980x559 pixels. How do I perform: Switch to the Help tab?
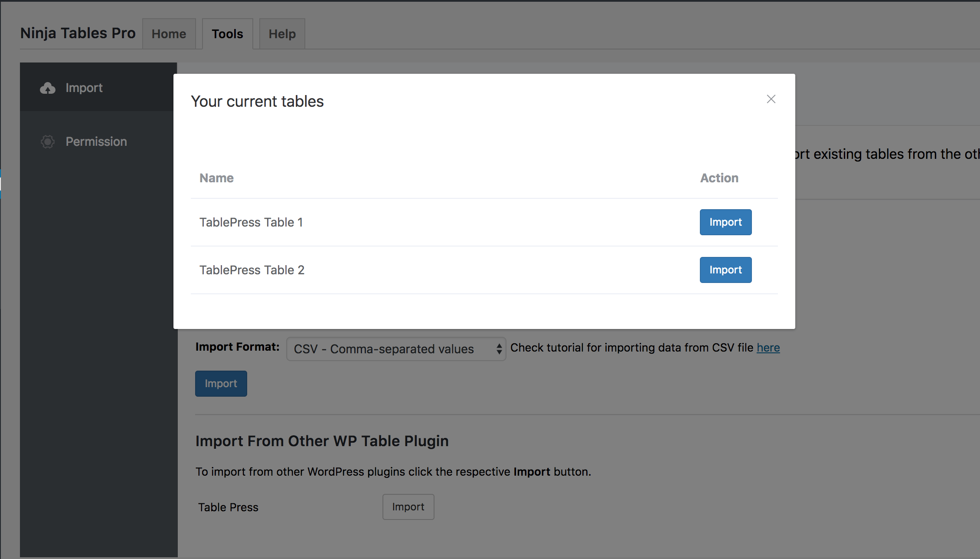pyautogui.click(x=282, y=34)
